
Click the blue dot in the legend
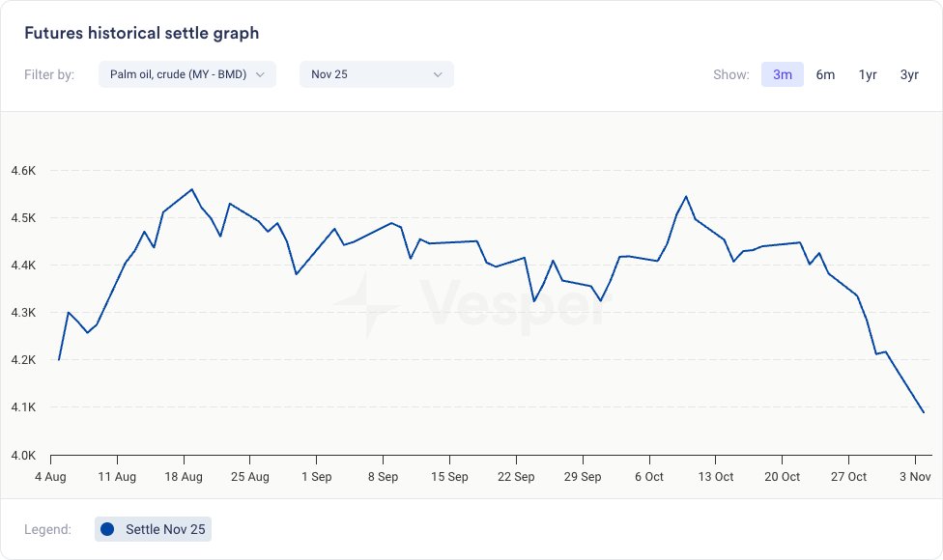107,529
